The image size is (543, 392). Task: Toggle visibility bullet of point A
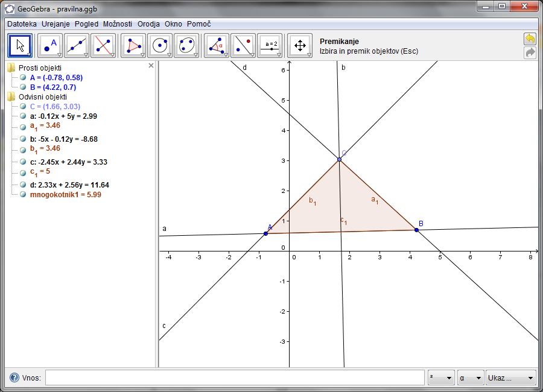[x=23, y=78]
